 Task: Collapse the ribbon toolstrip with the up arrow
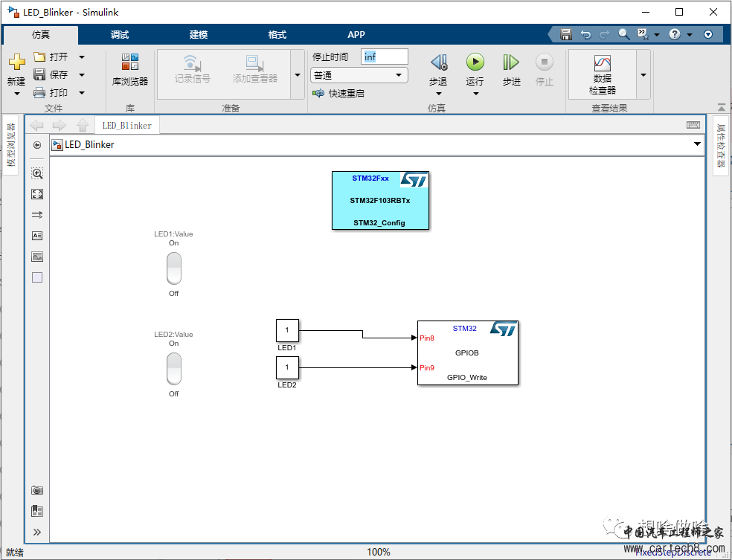[722, 107]
